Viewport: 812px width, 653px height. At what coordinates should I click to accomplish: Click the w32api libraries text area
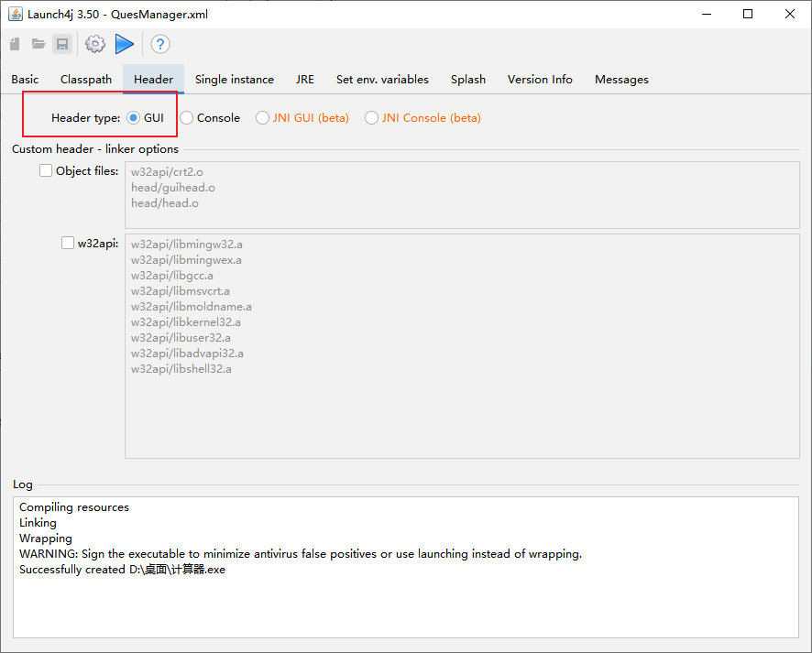click(x=462, y=346)
